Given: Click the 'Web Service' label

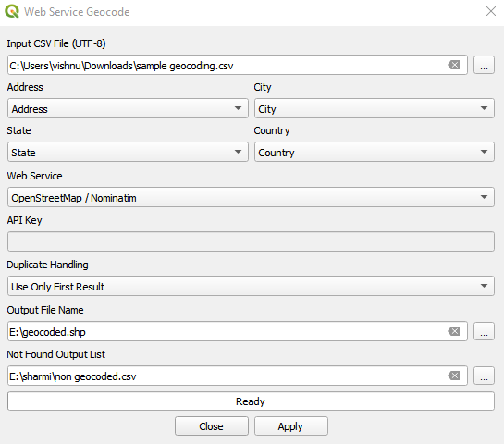Looking at the screenshot, I should [x=35, y=176].
